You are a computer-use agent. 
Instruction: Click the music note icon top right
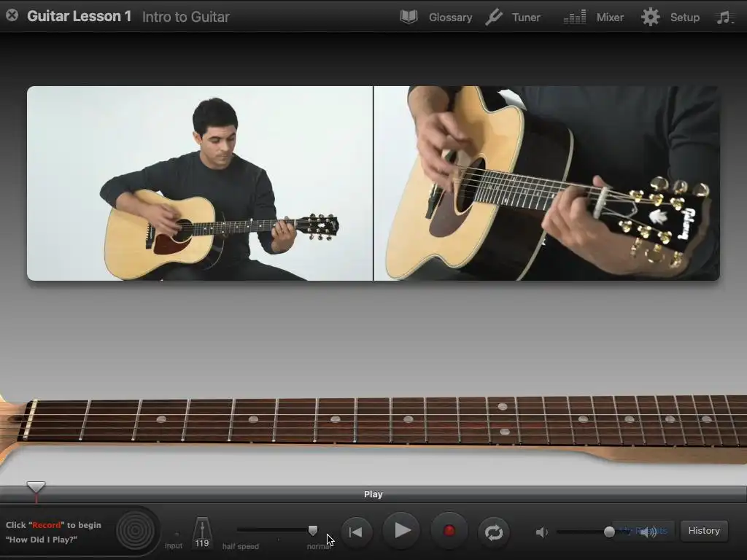(x=724, y=17)
